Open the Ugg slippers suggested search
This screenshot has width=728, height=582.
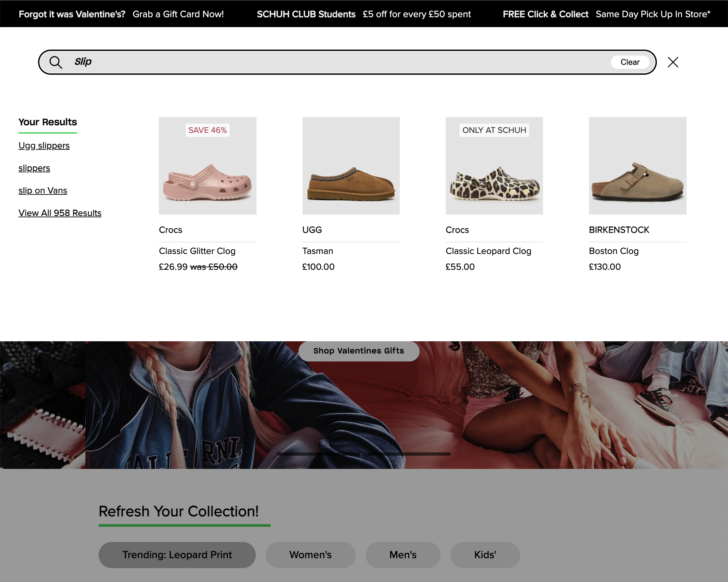tap(44, 145)
